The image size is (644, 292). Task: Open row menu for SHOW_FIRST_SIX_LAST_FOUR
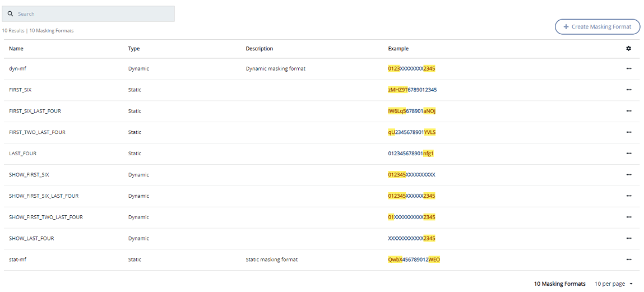(x=628, y=196)
